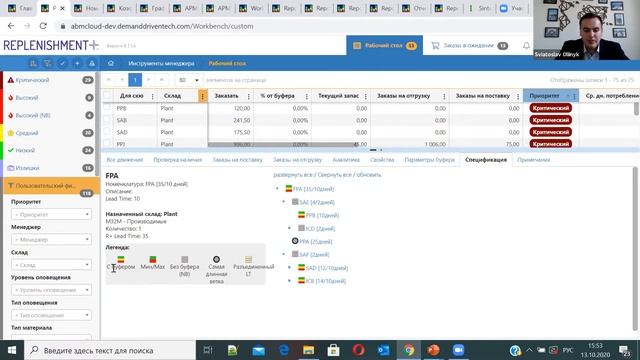Go back in browser history
640x360 pixels.
pyautogui.click(x=11, y=26)
